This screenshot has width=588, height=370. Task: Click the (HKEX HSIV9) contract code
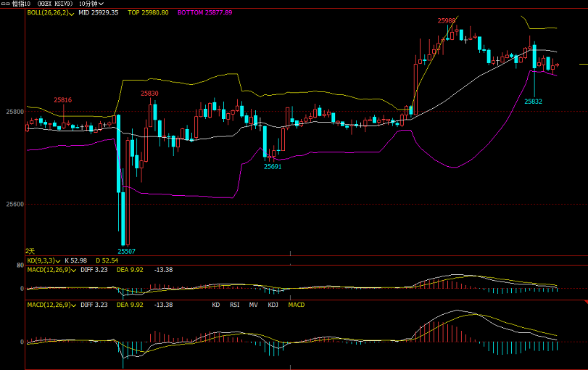pos(55,4)
